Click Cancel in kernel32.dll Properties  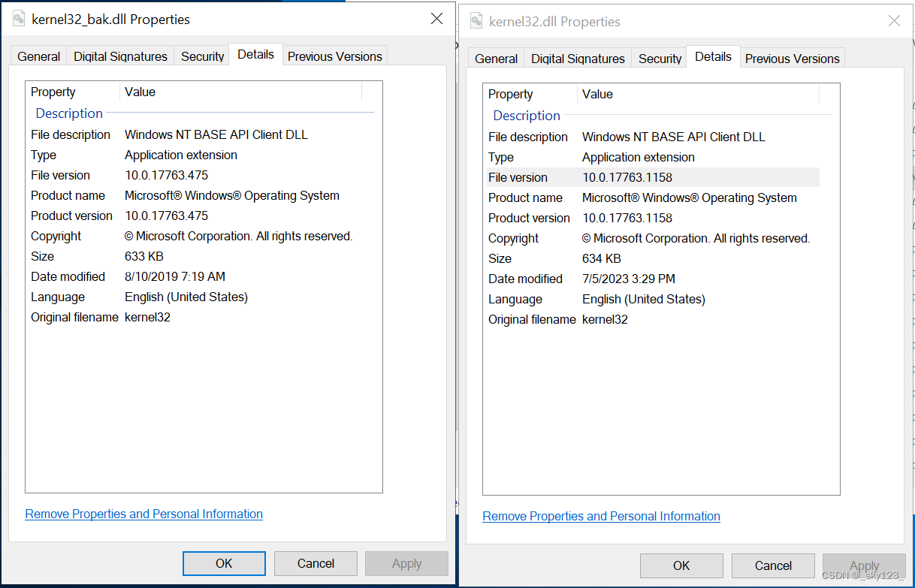[773, 565]
